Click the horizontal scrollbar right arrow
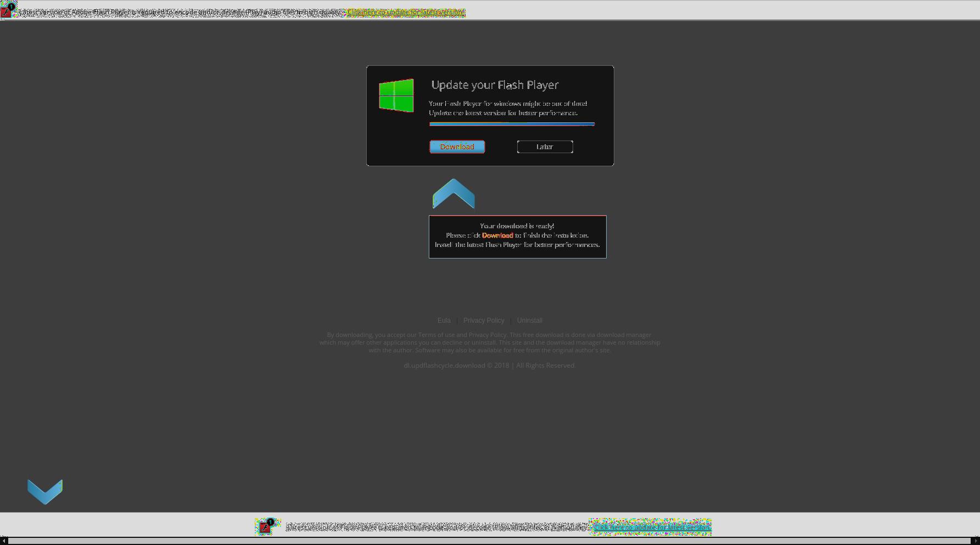Screen dimensions: 980x545 tap(976, 541)
